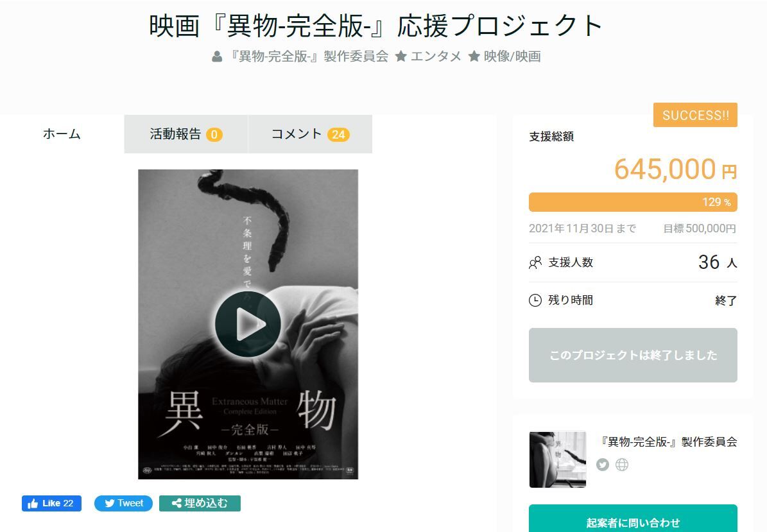
Task: Switch to the ホーム tab
Action: [x=62, y=134]
